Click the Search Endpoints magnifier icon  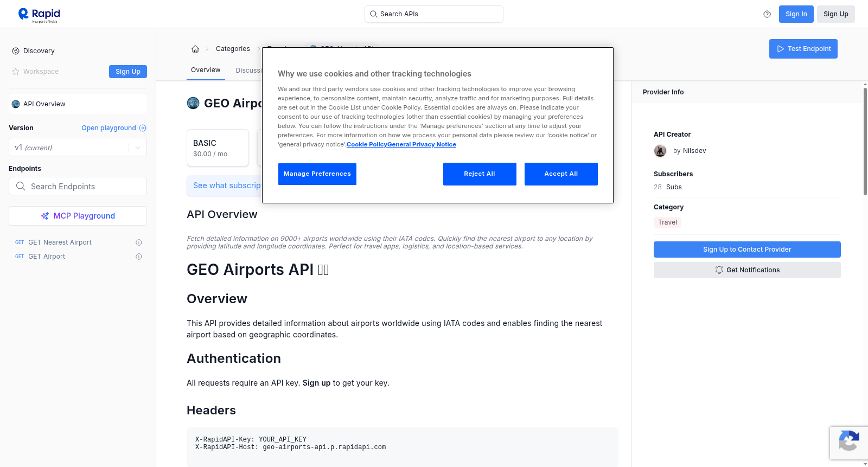point(21,186)
